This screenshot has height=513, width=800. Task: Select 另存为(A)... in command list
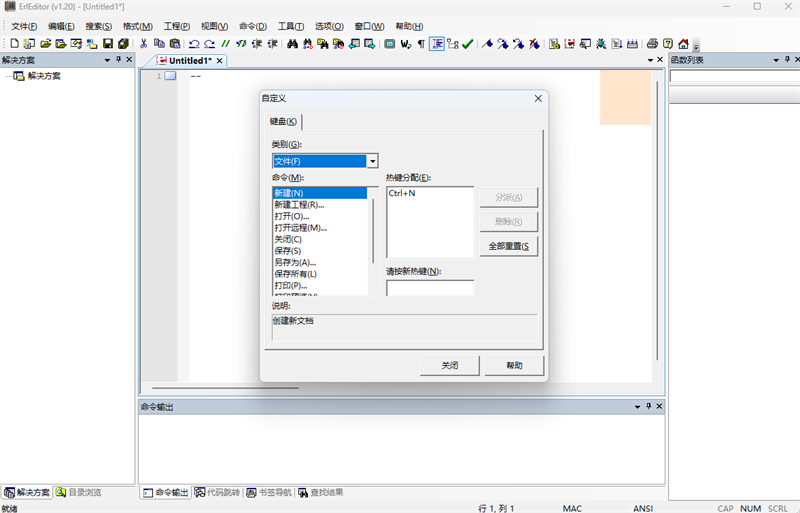click(319, 262)
